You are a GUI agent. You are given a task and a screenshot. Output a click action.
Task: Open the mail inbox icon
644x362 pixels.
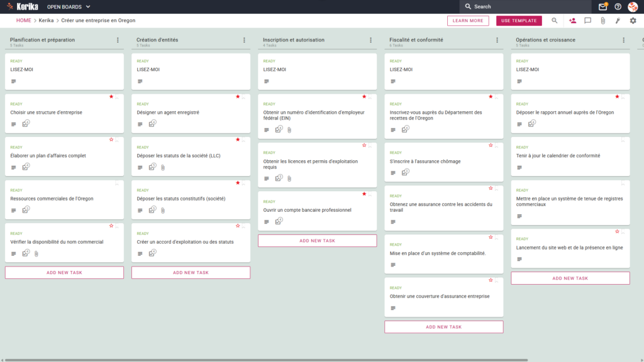602,6
